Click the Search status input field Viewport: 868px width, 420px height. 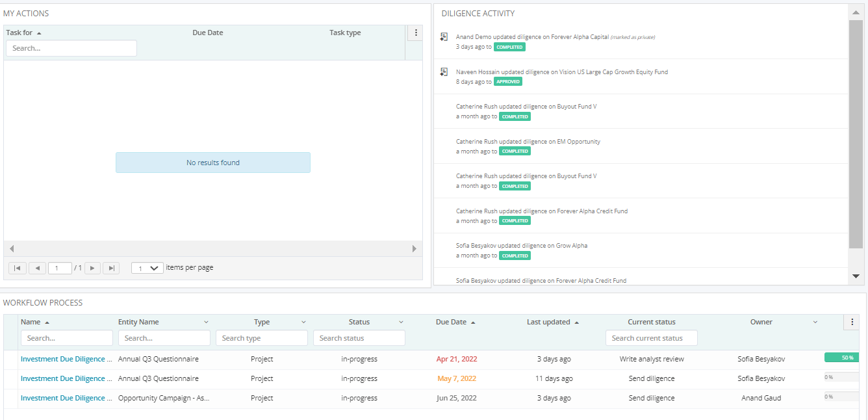coord(359,337)
